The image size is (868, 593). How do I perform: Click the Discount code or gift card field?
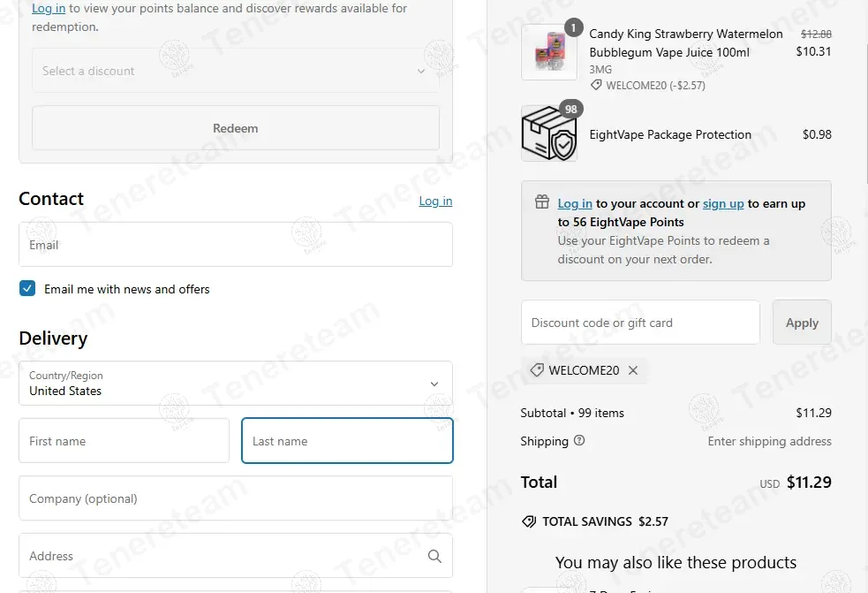point(640,323)
